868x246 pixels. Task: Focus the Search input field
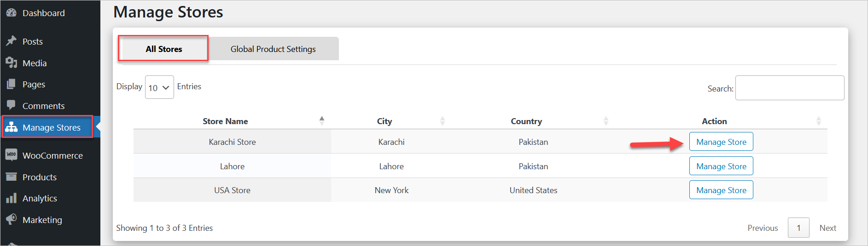[789, 88]
